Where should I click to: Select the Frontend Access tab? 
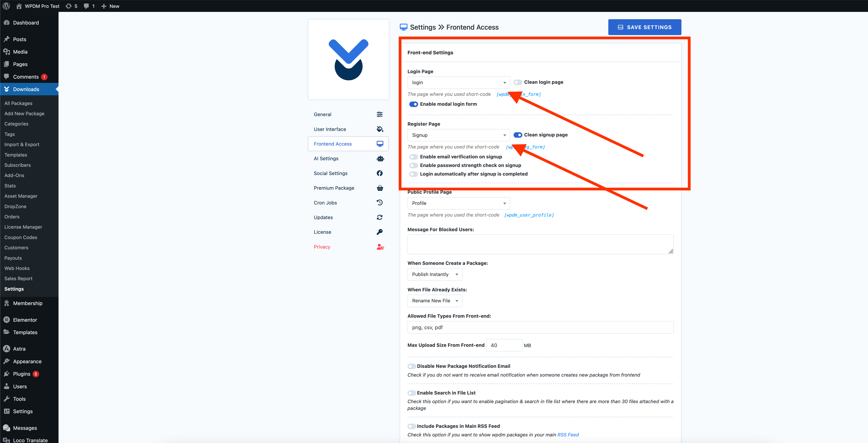click(348, 144)
